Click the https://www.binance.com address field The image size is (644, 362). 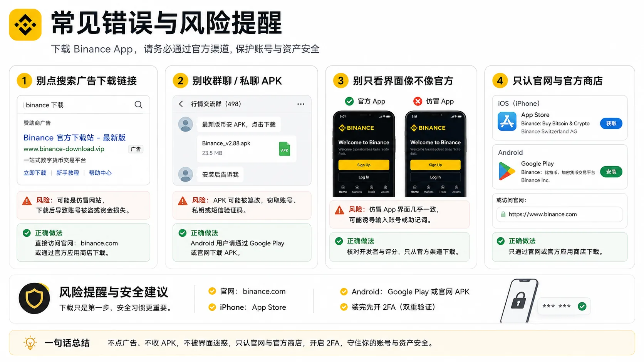[x=560, y=214]
